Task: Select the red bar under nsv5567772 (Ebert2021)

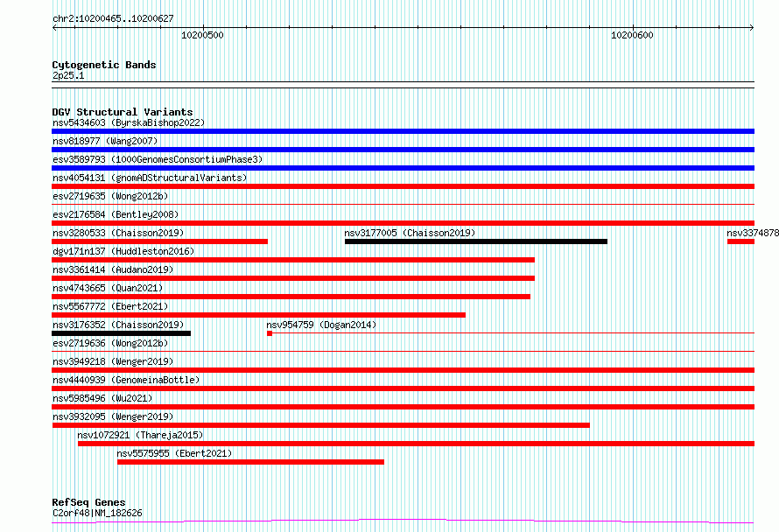Action: tap(258, 315)
